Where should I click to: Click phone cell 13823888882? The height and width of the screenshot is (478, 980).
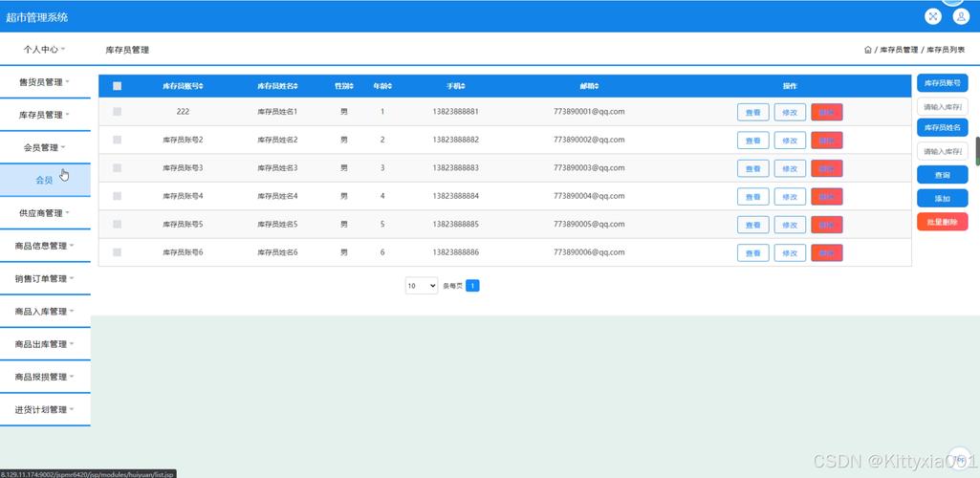[456, 140]
